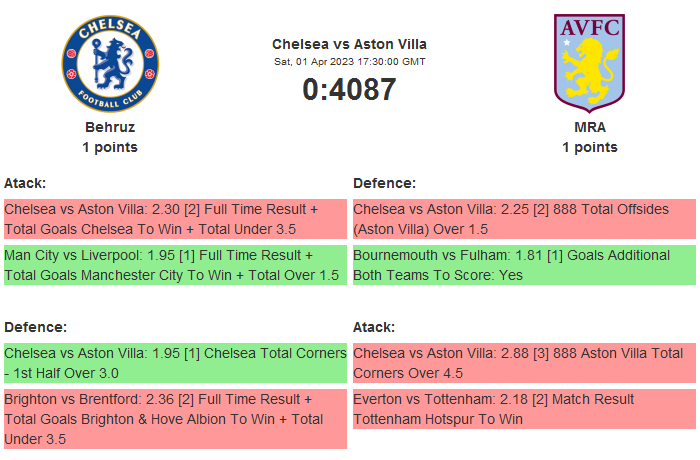Click the Chelsea vs Aston Villa title
The image size is (700, 460).
click(349, 44)
